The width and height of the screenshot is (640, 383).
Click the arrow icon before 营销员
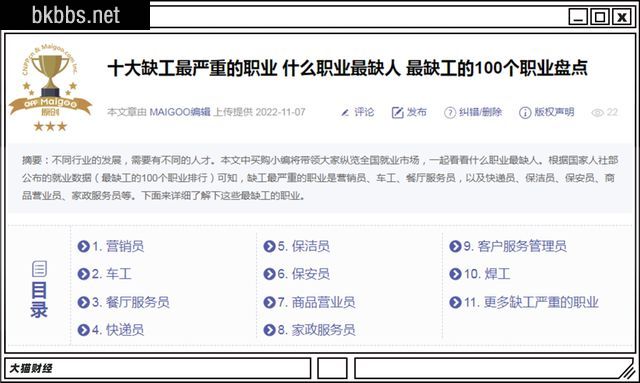coord(83,246)
